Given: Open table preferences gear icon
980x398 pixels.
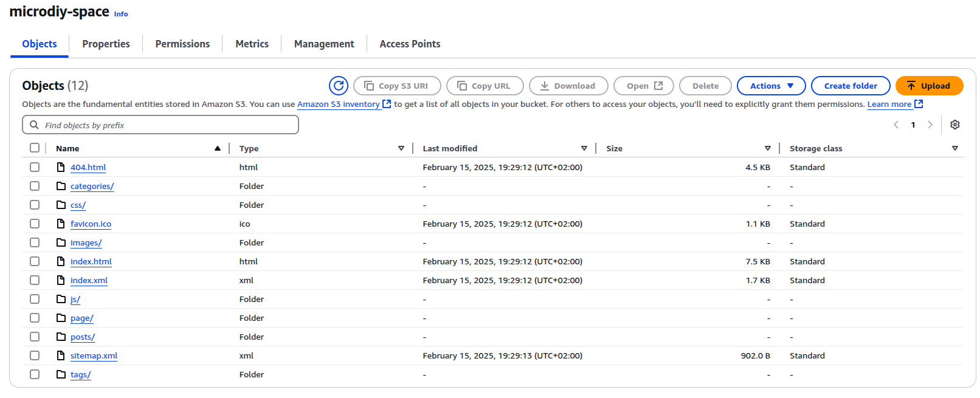Looking at the screenshot, I should pyautogui.click(x=954, y=125).
